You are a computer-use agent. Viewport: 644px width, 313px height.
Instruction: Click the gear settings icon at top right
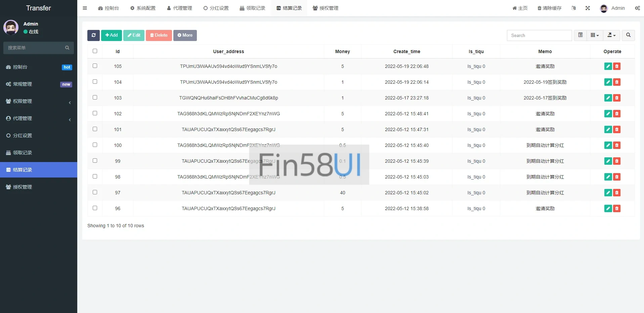(x=637, y=8)
